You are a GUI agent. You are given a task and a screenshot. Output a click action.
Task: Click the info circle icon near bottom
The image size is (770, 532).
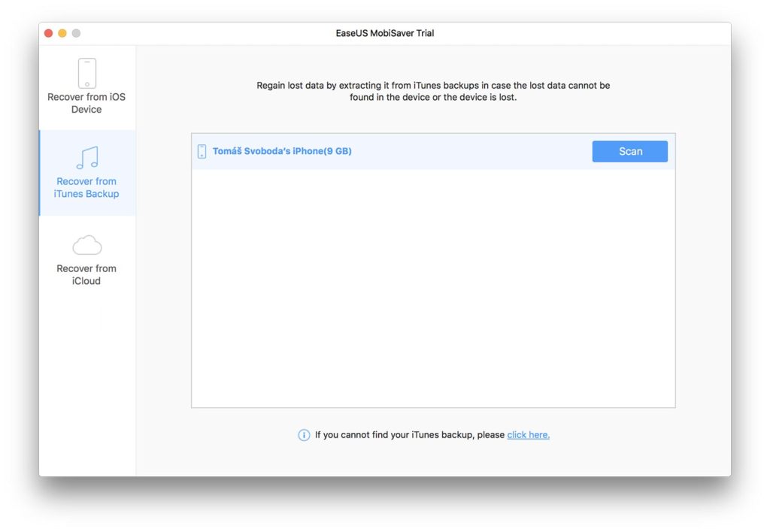coord(304,435)
